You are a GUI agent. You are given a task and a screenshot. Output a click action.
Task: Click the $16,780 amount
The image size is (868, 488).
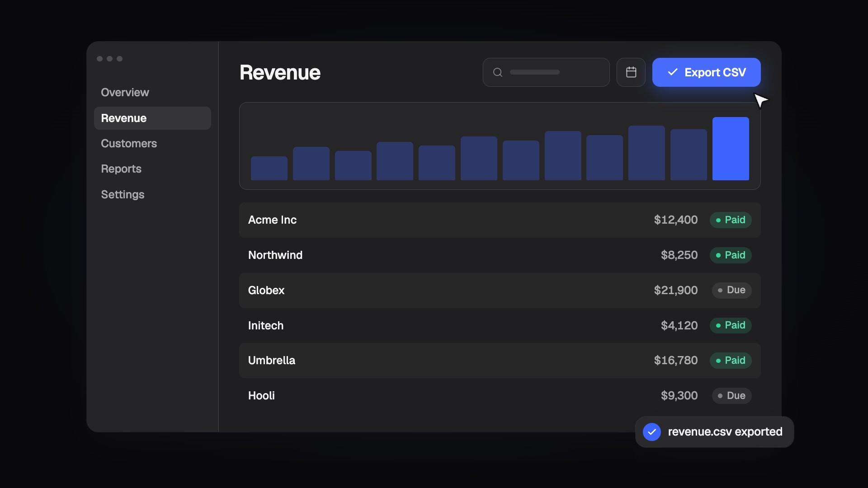click(676, 361)
